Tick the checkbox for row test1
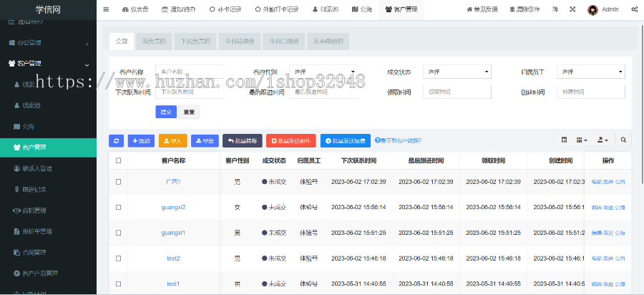 coord(118,284)
